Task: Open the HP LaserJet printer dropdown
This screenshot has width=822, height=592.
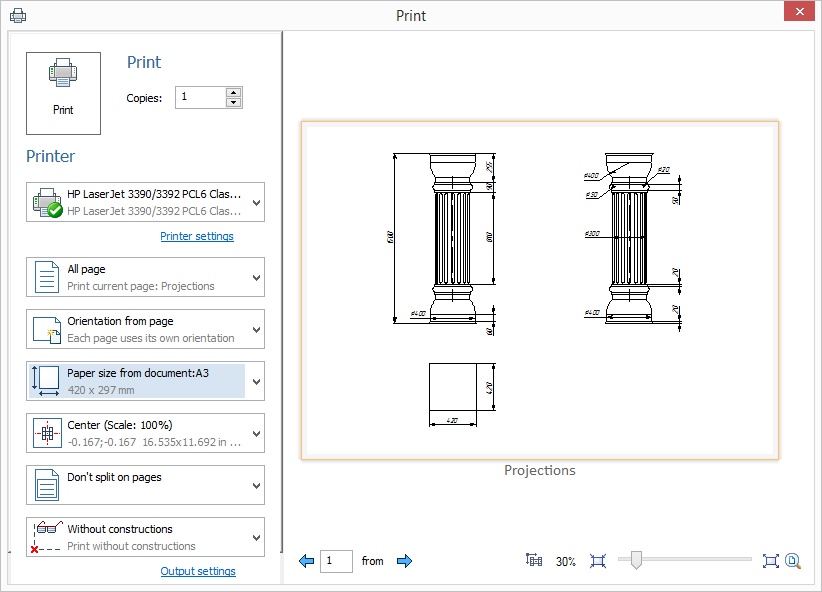Action: 145,202
